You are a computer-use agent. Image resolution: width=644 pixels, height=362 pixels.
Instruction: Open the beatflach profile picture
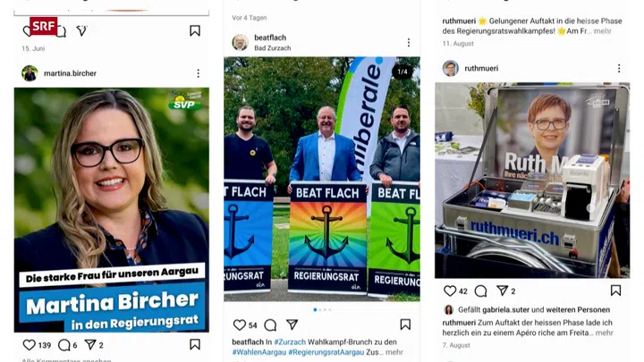pos(240,42)
